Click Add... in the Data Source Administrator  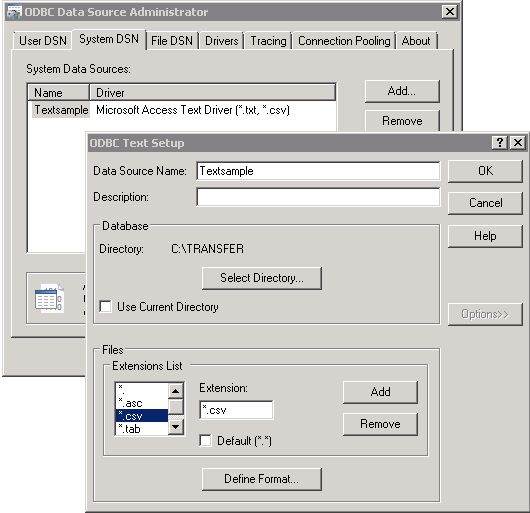click(x=402, y=91)
